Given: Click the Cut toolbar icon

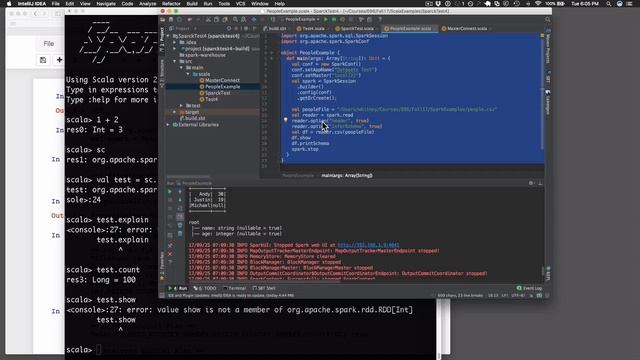Looking at the screenshot, I should [209, 20].
